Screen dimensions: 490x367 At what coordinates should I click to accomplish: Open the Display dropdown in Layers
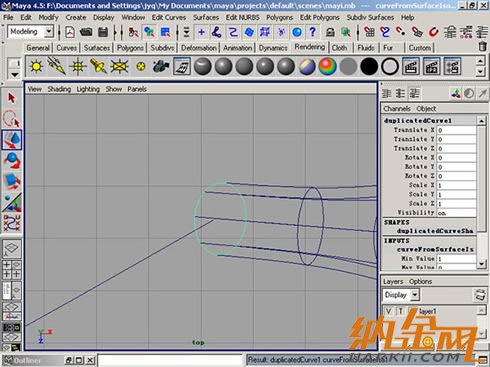[415, 295]
